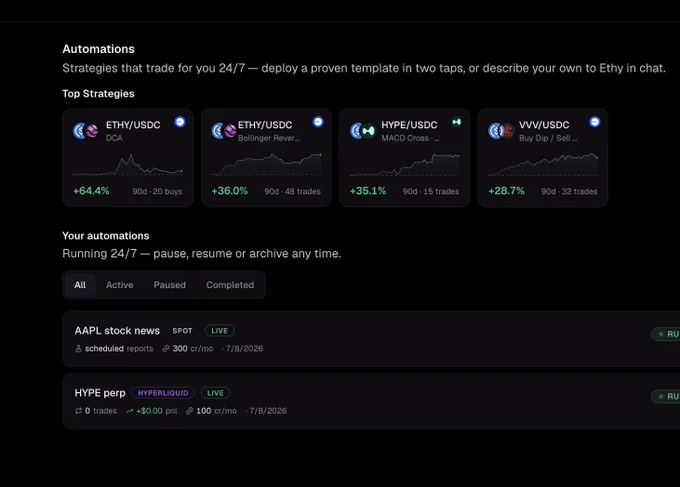The width and height of the screenshot is (680, 487).
Task: Open the Bollinger Reversion performance chart
Action: click(x=266, y=164)
